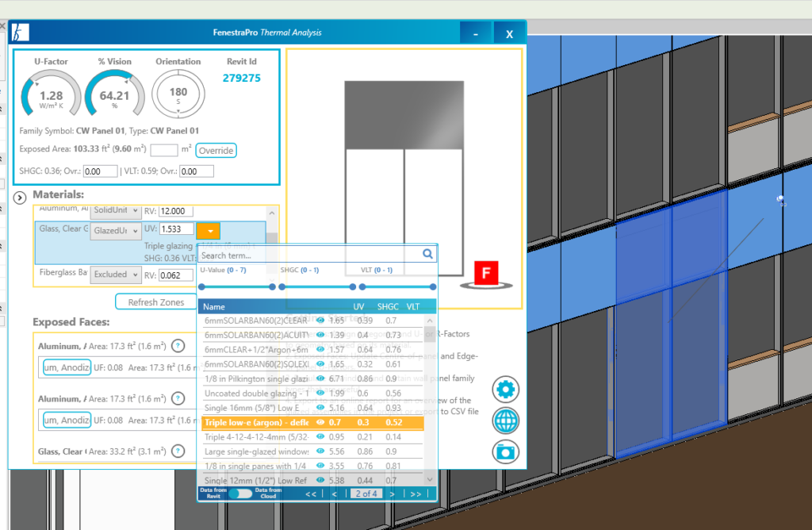812x530 pixels.
Task: Open the SolidUnit category dropdown
Action: pos(116,210)
